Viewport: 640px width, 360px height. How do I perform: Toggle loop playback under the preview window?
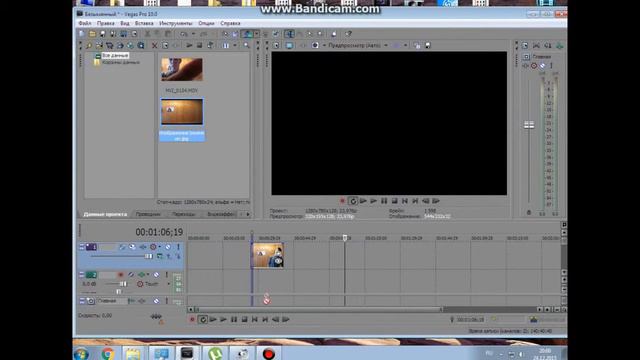point(353,201)
